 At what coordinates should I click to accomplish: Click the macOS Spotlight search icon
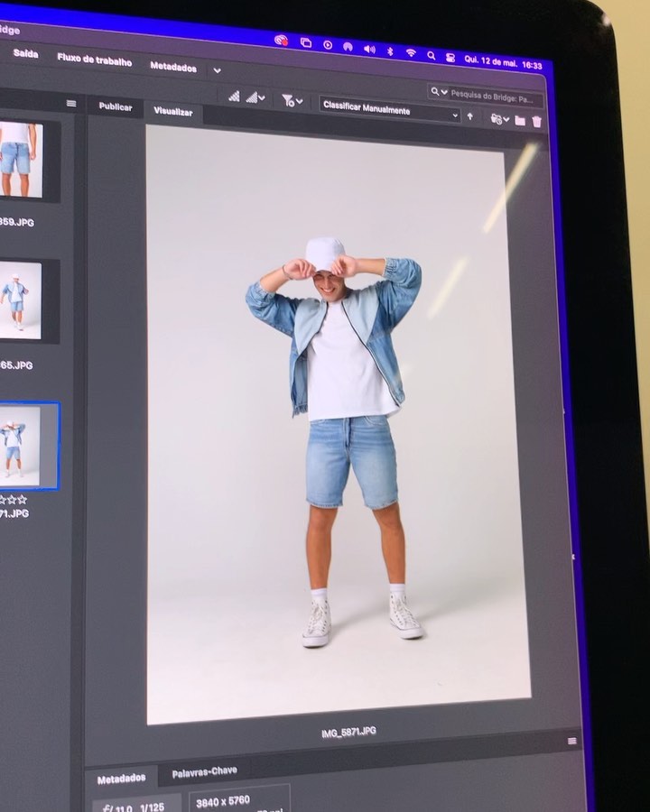tap(431, 55)
